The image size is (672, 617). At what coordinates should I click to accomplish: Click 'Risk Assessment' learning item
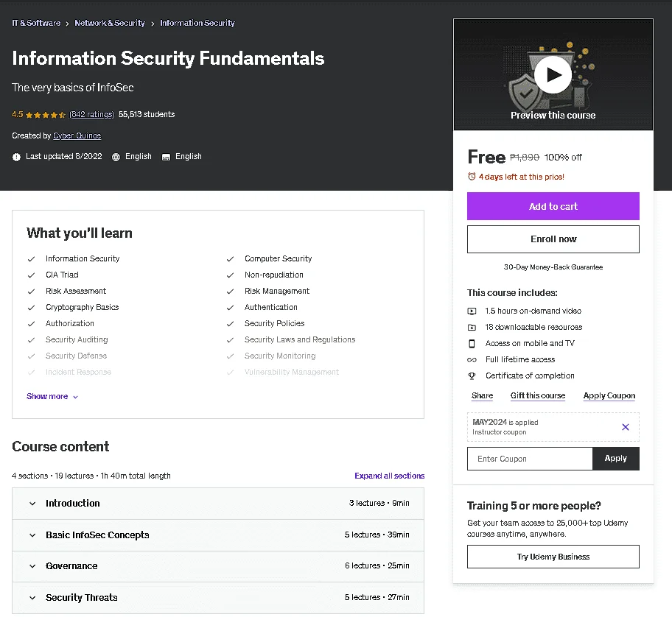click(x=76, y=291)
